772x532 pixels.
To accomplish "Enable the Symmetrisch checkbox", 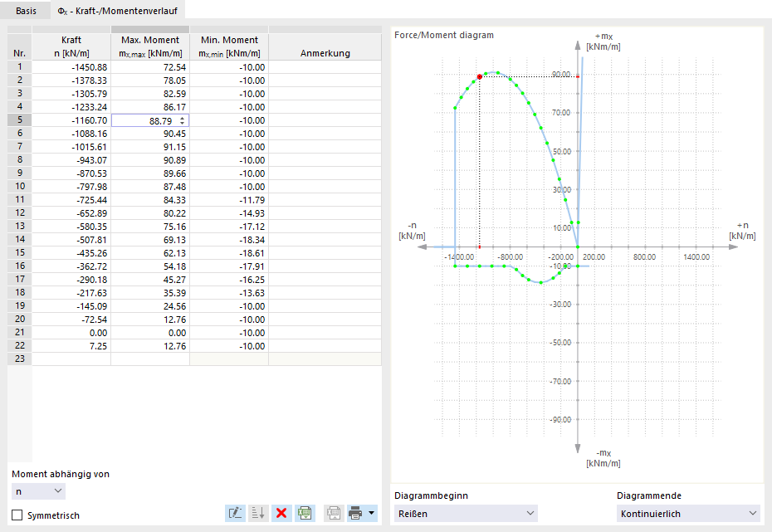I will 17,515.
